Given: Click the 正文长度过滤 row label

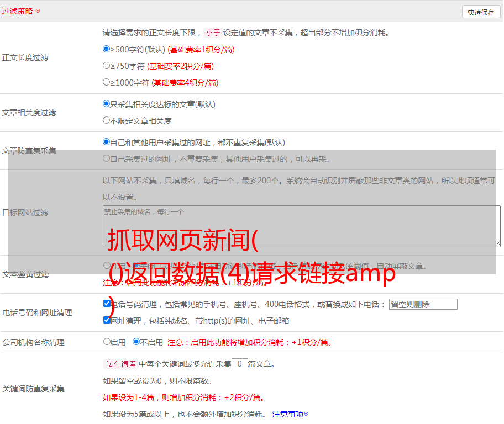Looking at the screenshot, I should (x=25, y=58).
